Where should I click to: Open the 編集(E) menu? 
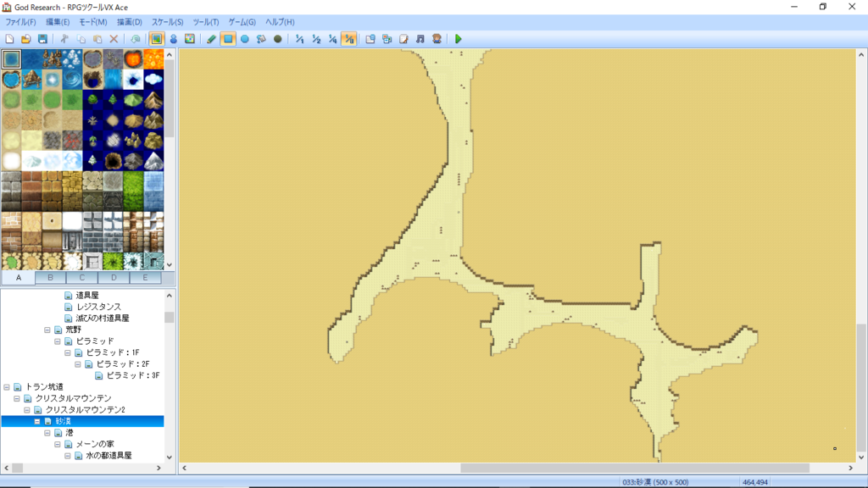58,22
